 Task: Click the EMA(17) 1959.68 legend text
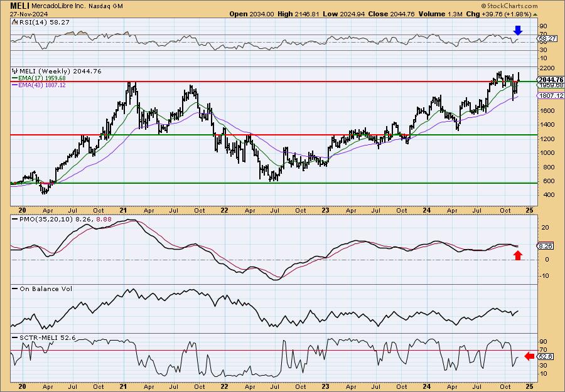(x=43, y=78)
